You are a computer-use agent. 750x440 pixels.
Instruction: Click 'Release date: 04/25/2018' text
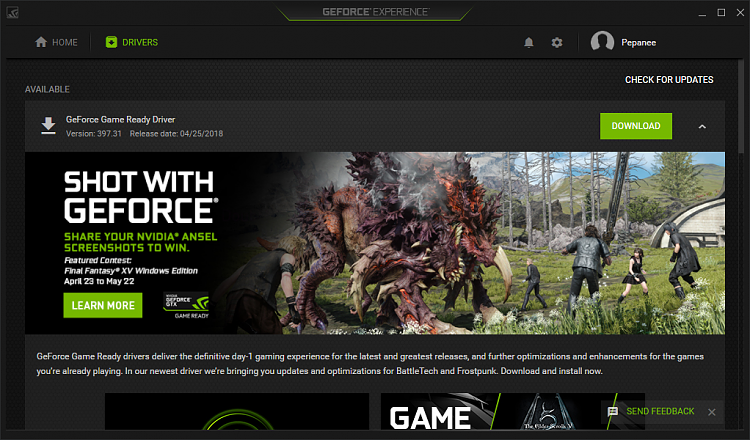tap(176, 133)
